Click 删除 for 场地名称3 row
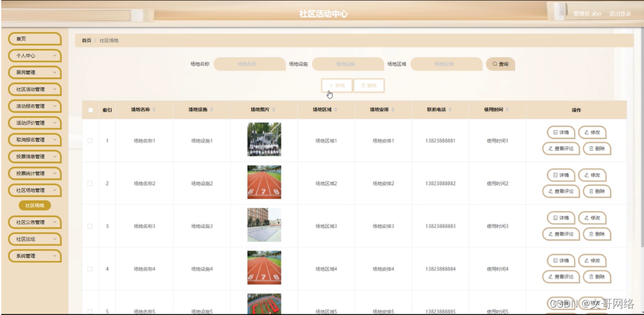Viewport: 644px width, 315px height. (597, 234)
